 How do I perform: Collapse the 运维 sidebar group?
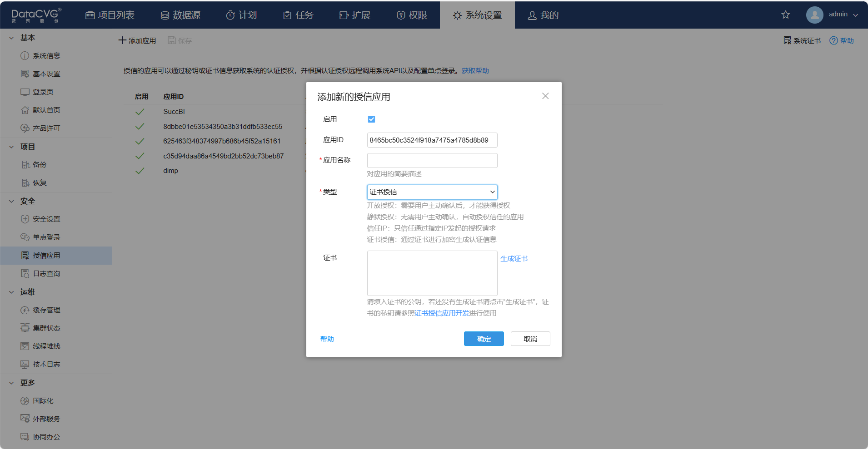[x=11, y=292]
